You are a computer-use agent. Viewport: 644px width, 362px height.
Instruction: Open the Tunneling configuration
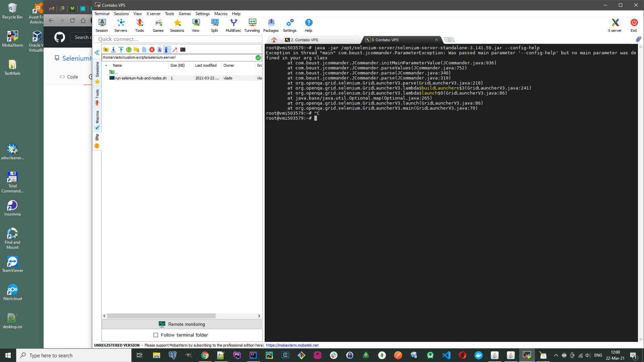click(252, 25)
